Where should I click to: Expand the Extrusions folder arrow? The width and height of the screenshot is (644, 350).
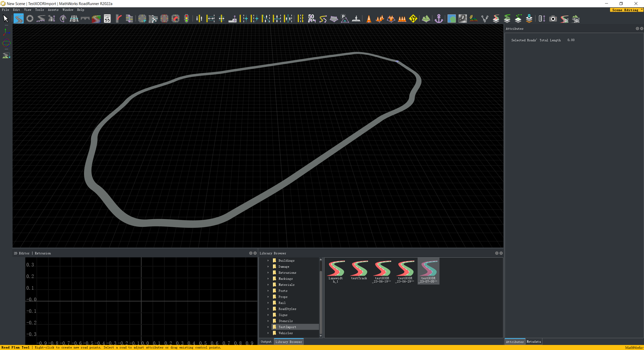pos(268,273)
